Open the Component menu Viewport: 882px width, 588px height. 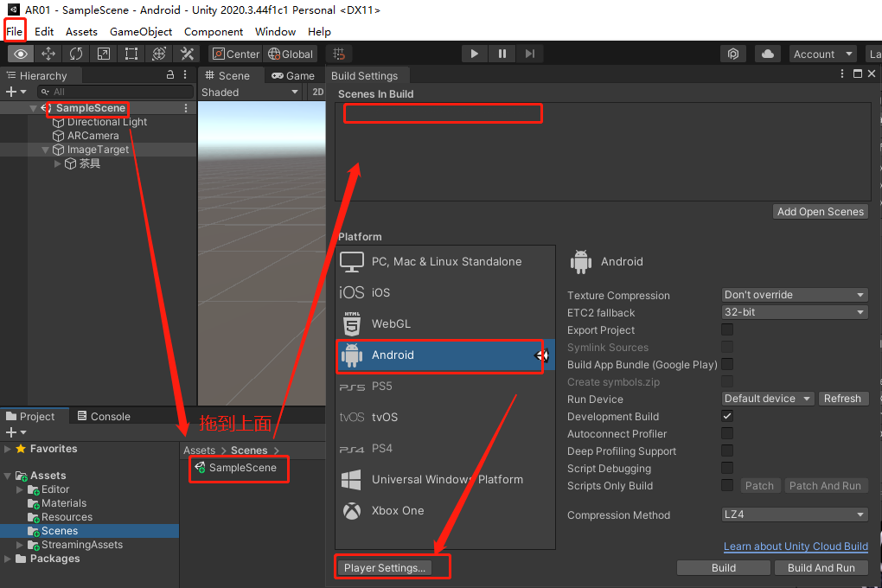(x=214, y=31)
